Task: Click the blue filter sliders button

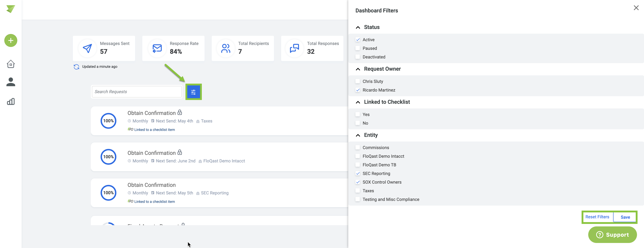Action: [x=193, y=92]
